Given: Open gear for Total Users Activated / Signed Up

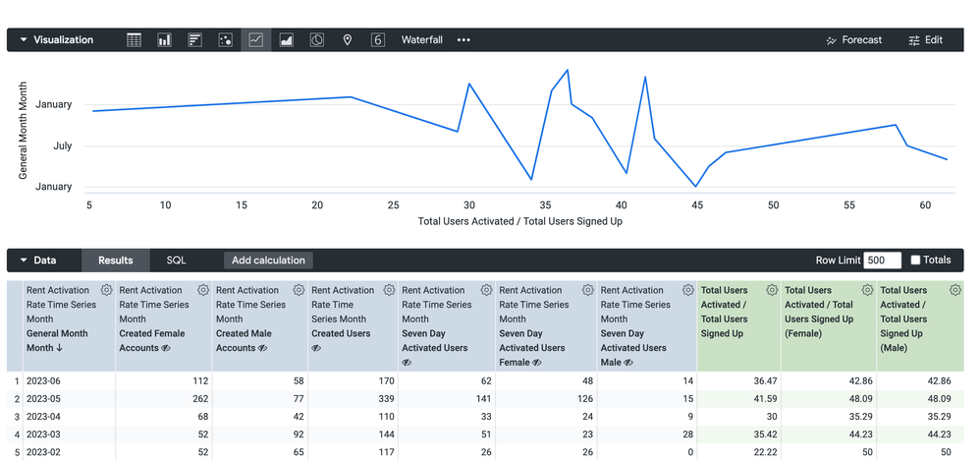Looking at the screenshot, I should (x=772, y=290).
